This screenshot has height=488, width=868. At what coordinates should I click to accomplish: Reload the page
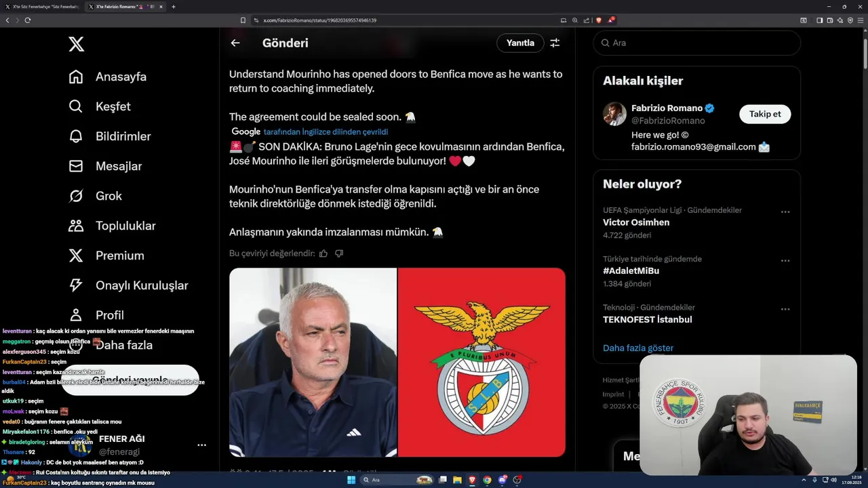pos(28,20)
